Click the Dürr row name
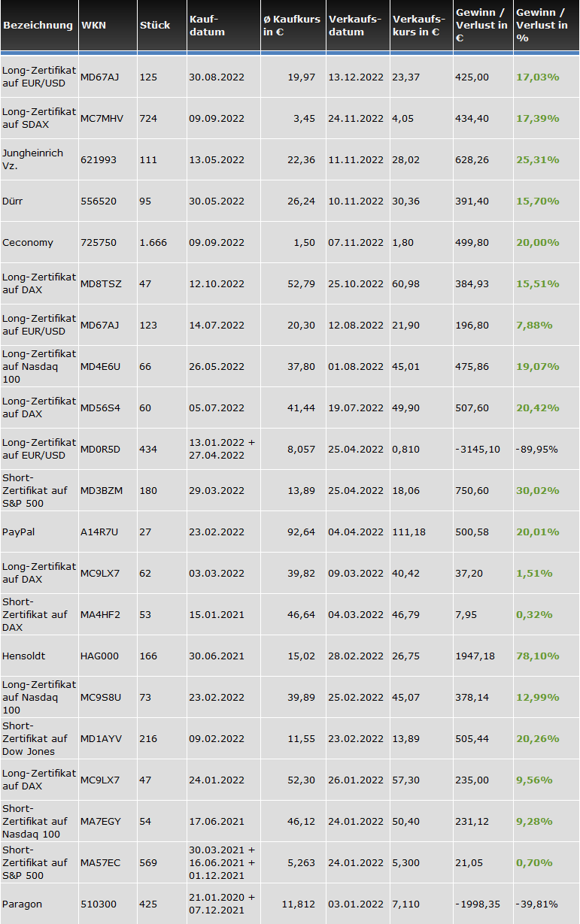 pyautogui.click(x=14, y=201)
